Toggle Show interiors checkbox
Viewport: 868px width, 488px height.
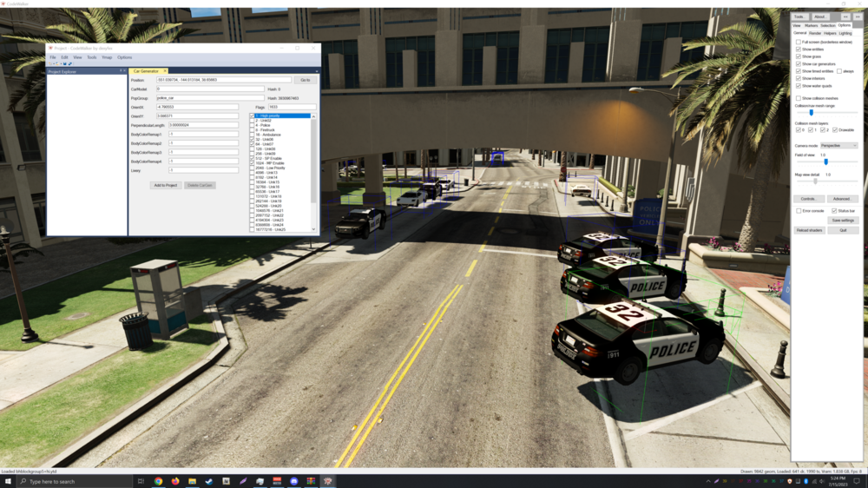[x=799, y=78]
